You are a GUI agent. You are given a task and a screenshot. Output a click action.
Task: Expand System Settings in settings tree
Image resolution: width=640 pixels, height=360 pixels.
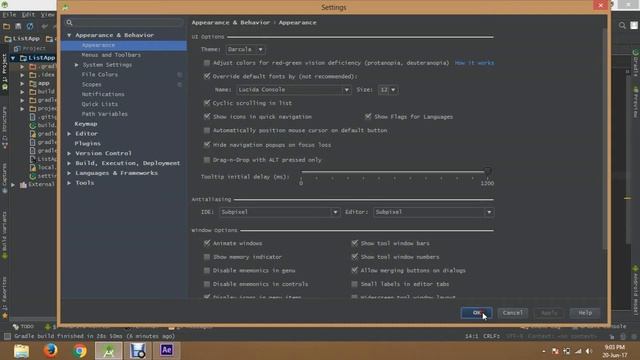pos(76,65)
